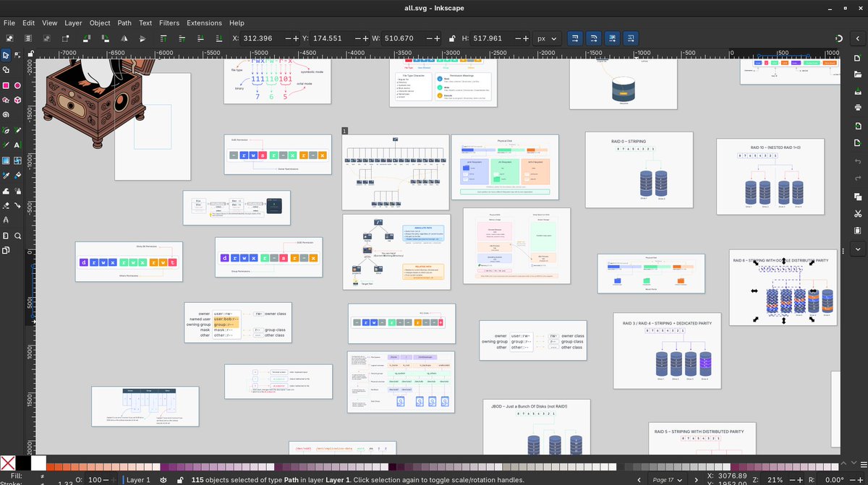This screenshot has height=485, width=868.
Task: Toggle move gradients with object
Action: click(x=611, y=38)
